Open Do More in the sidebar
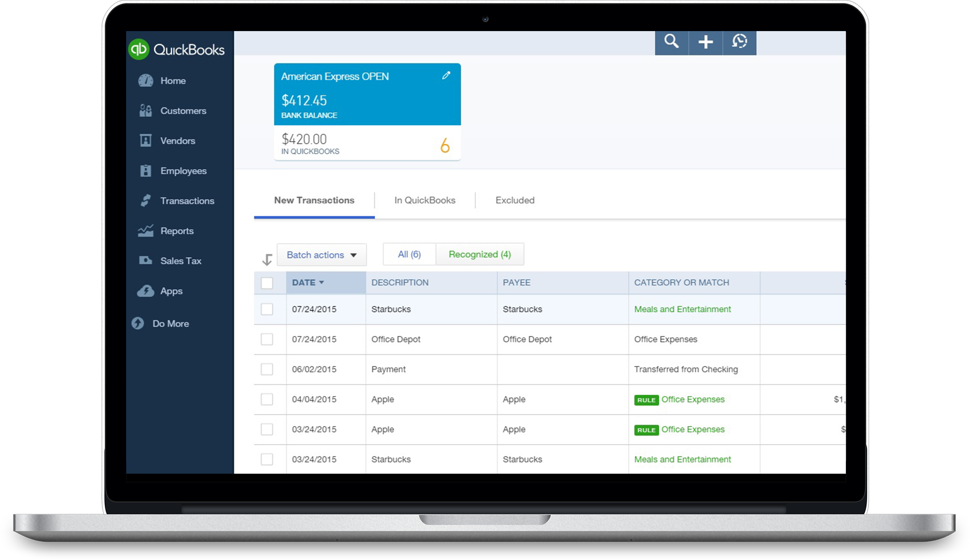970x560 pixels. [x=171, y=324]
